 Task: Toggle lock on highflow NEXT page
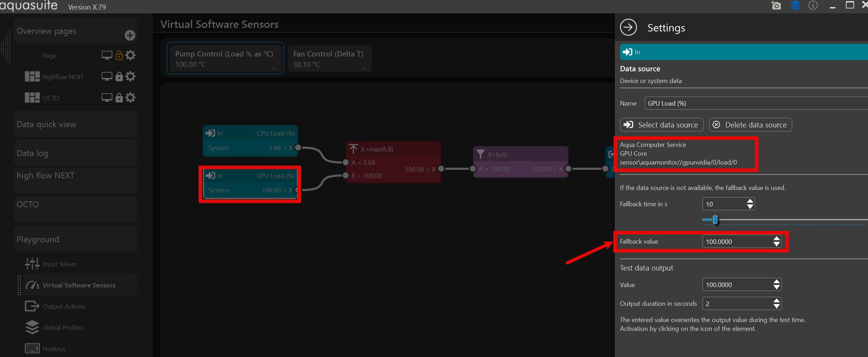[x=119, y=77]
